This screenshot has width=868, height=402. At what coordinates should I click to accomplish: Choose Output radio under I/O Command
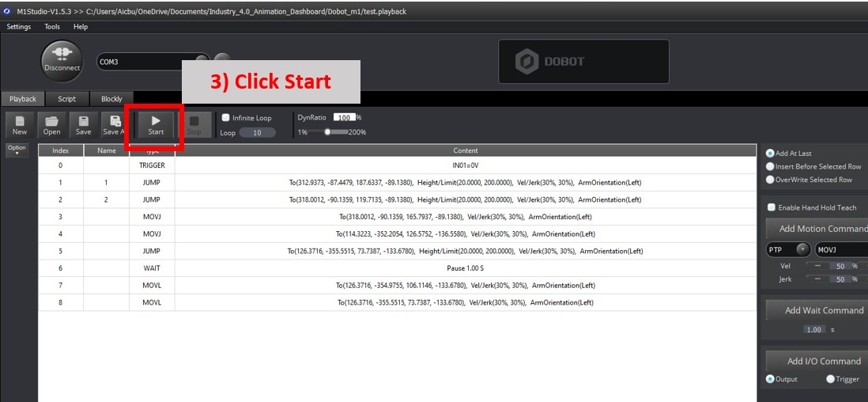point(769,379)
